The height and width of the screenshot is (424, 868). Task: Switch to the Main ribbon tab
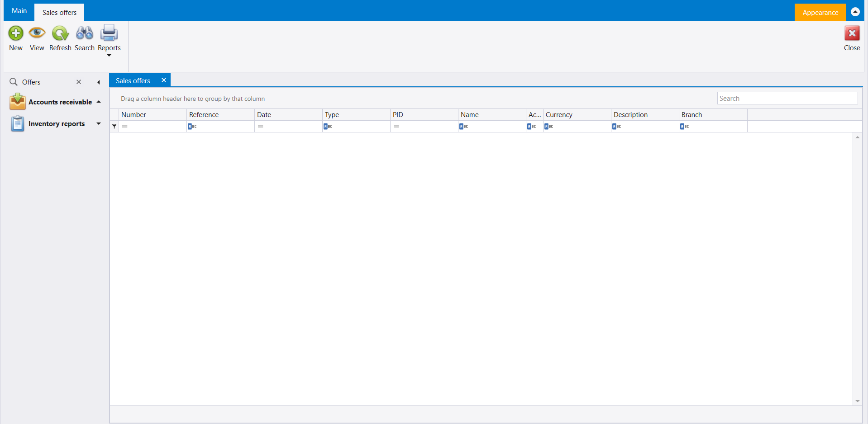19,11
